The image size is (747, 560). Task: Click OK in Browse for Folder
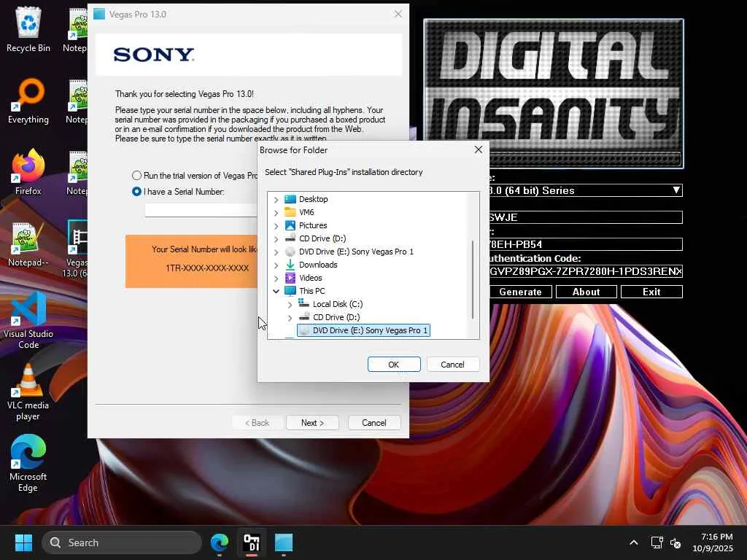394,365
